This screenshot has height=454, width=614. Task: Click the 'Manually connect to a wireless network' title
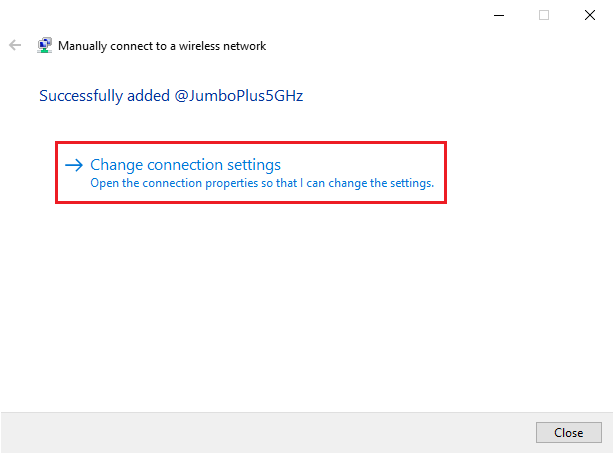pyautogui.click(x=162, y=46)
